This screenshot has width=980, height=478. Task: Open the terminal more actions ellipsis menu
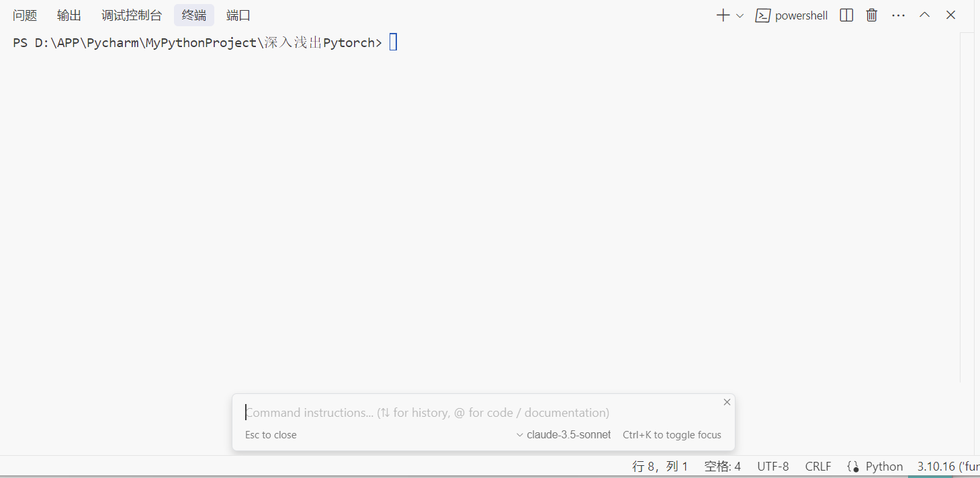tap(898, 15)
